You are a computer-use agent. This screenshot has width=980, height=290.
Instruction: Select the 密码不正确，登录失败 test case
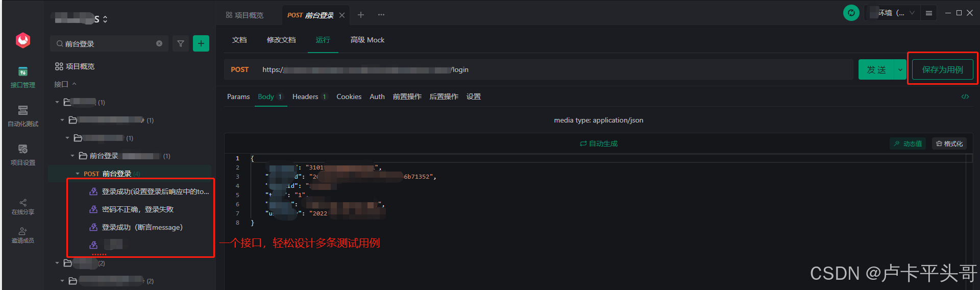tap(138, 209)
